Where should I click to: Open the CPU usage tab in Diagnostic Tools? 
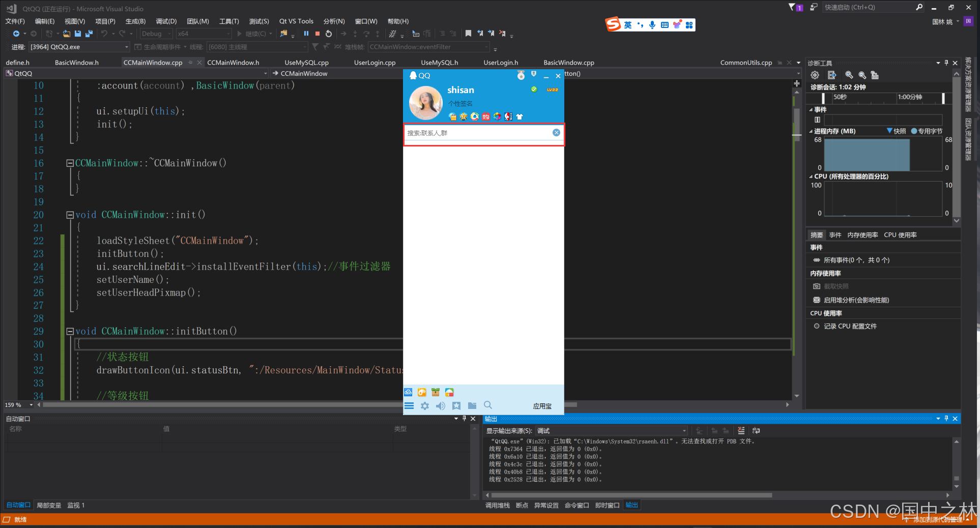(x=900, y=235)
